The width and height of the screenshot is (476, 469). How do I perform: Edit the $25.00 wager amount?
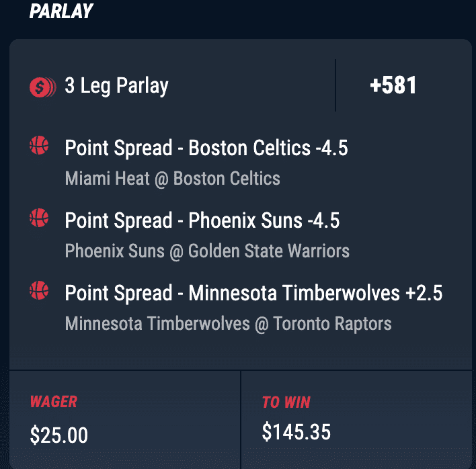59,435
